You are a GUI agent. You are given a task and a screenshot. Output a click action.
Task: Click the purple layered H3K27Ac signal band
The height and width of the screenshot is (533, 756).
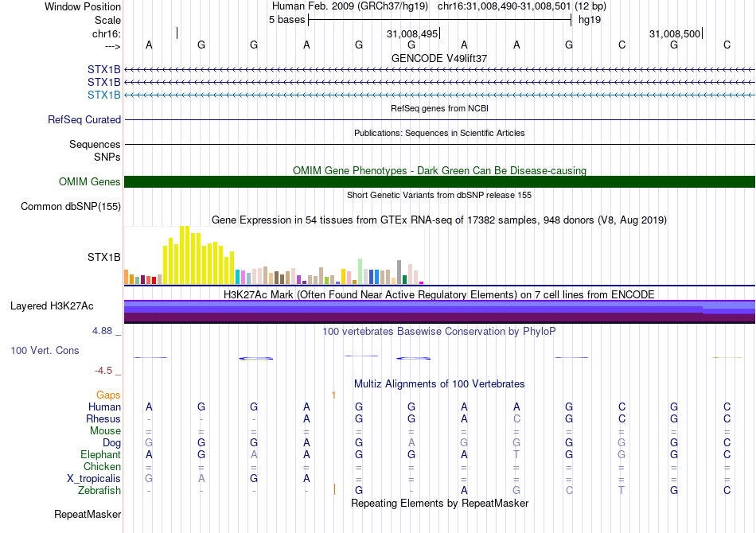pos(439,311)
